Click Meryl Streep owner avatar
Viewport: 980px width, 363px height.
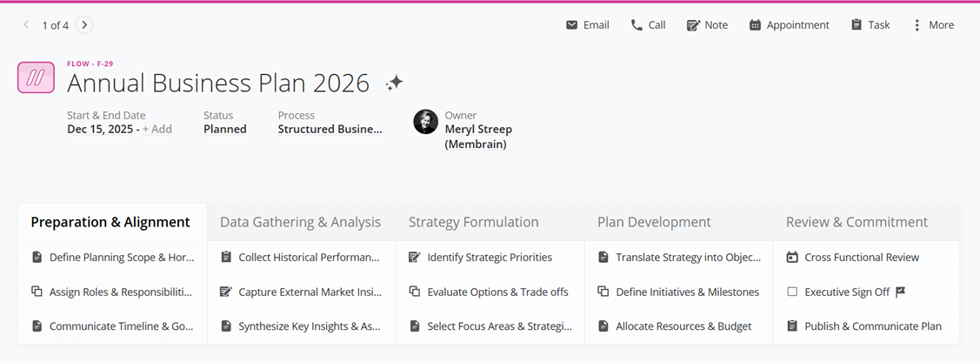click(x=425, y=122)
